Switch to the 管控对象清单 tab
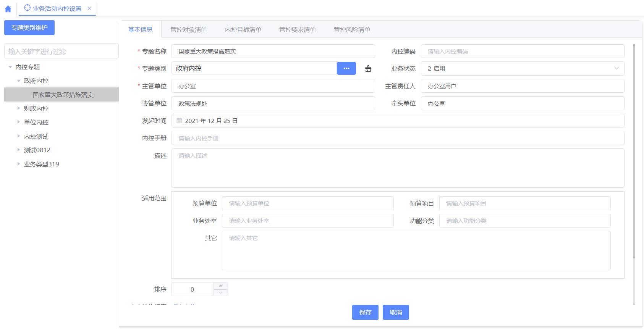 pyautogui.click(x=189, y=29)
